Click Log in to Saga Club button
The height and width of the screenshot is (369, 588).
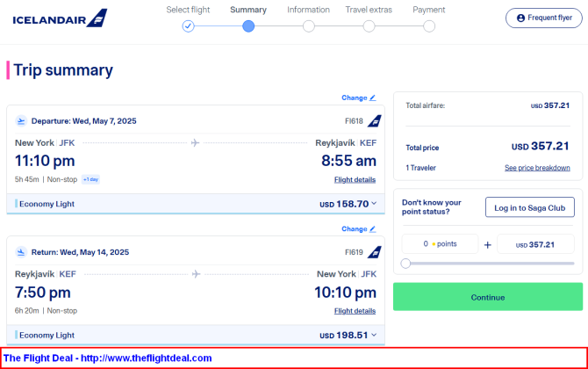(529, 207)
